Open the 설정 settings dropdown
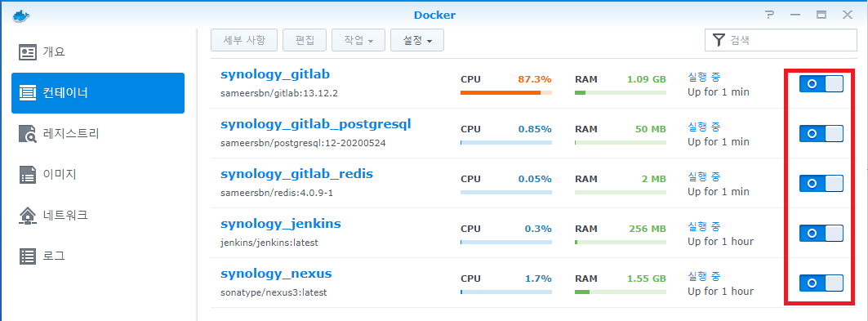The image size is (868, 321). click(x=416, y=40)
